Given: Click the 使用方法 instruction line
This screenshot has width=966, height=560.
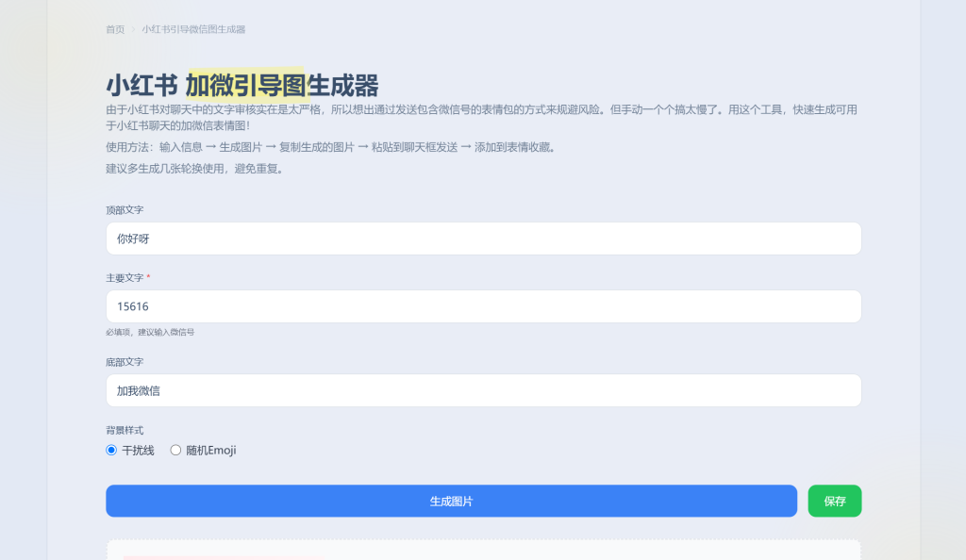Looking at the screenshot, I should tap(333, 147).
